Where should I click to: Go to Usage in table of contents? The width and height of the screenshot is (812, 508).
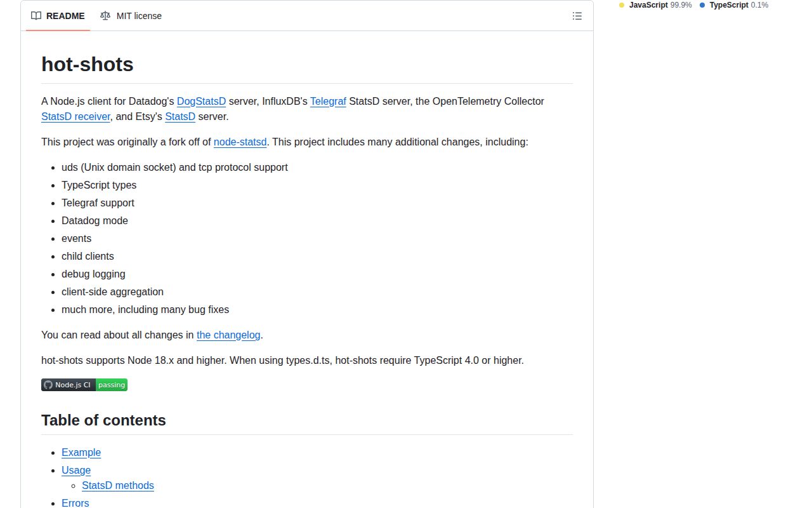click(76, 470)
